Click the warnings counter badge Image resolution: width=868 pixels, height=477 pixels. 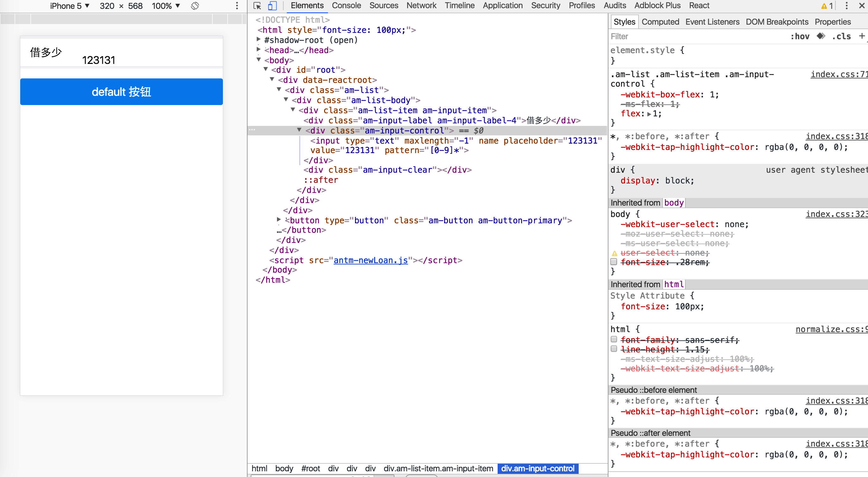[827, 6]
